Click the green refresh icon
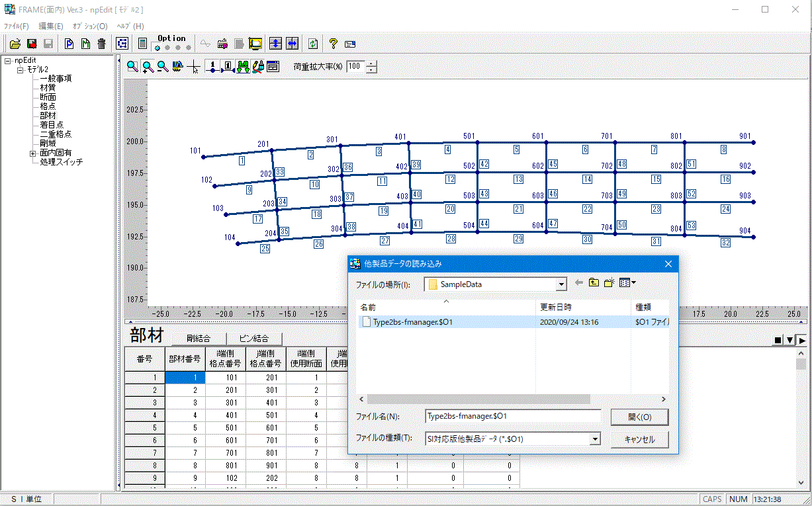812x506 pixels. pyautogui.click(x=313, y=44)
